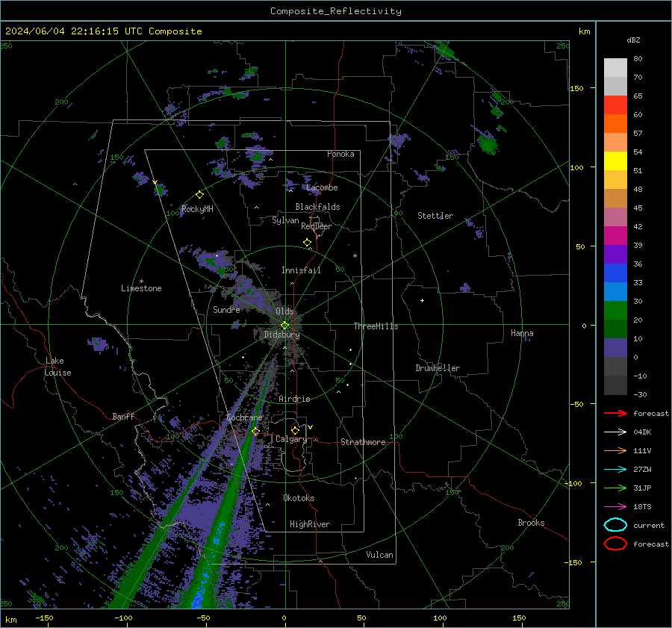Click the Calgary city label
This screenshot has height=628, width=672.
coord(291,439)
